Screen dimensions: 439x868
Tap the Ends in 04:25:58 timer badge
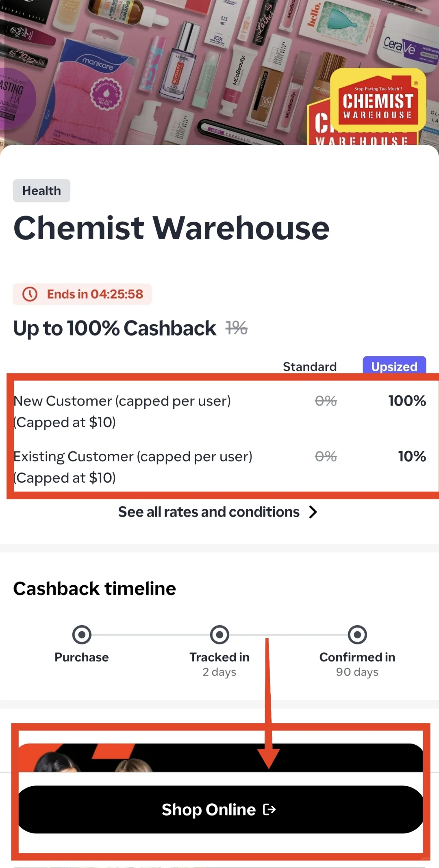click(82, 294)
